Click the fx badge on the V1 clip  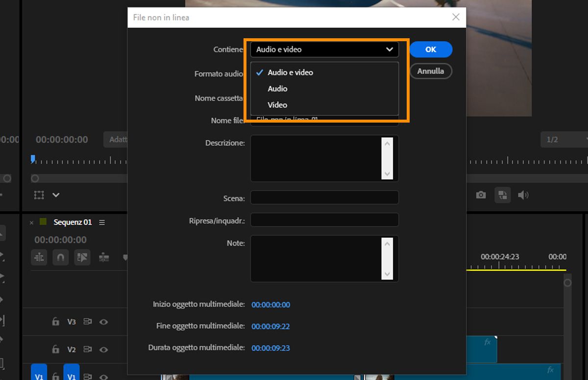click(551, 370)
